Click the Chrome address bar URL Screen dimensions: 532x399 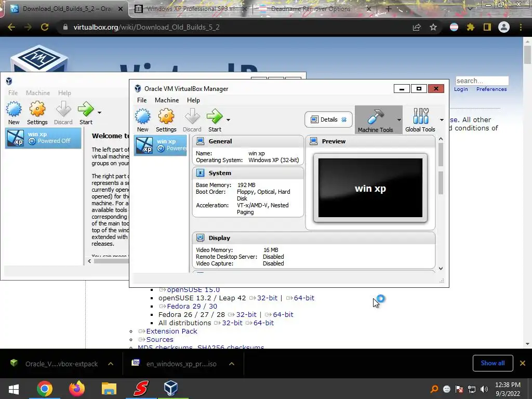point(146,27)
